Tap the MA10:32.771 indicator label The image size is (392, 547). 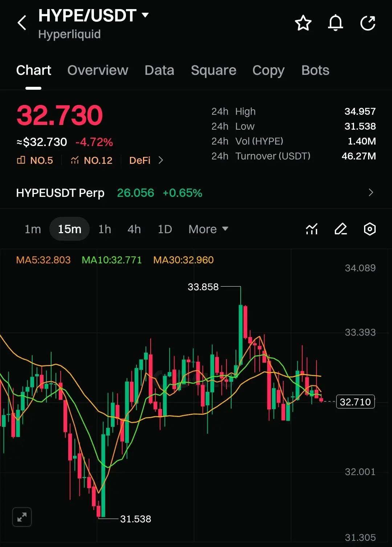click(x=111, y=260)
